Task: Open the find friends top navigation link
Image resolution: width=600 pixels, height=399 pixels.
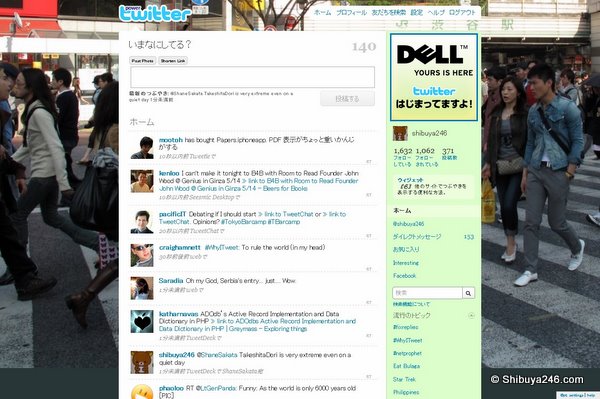Action: click(x=388, y=13)
